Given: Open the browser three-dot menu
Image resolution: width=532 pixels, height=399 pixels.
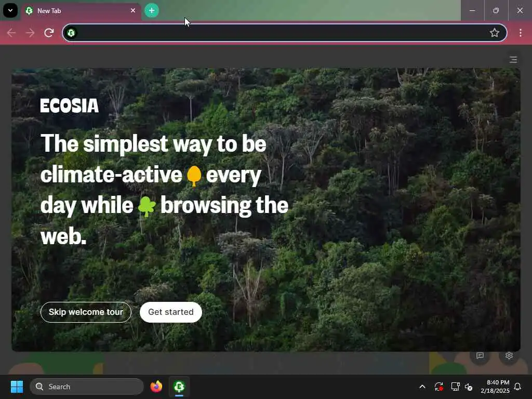Looking at the screenshot, I should (x=520, y=33).
